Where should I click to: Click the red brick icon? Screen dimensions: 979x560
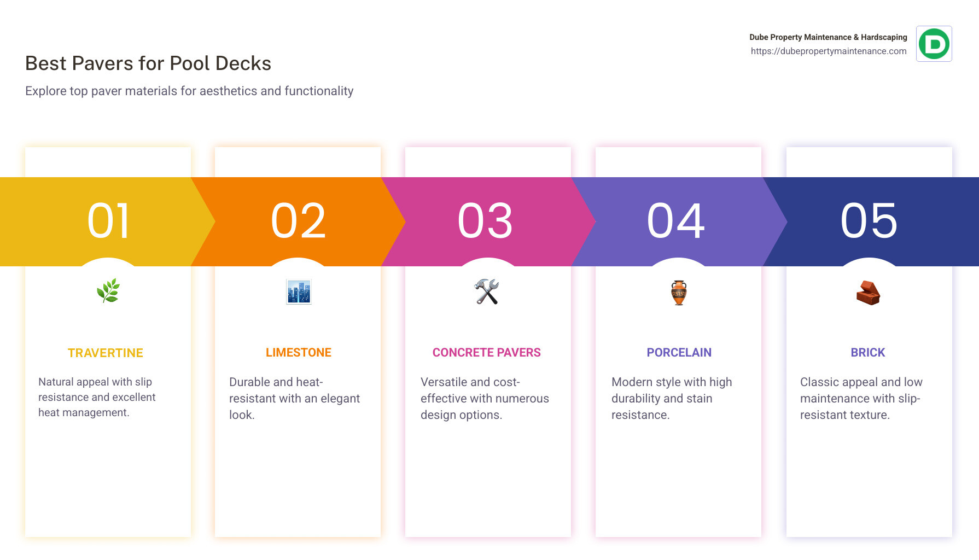tap(868, 293)
